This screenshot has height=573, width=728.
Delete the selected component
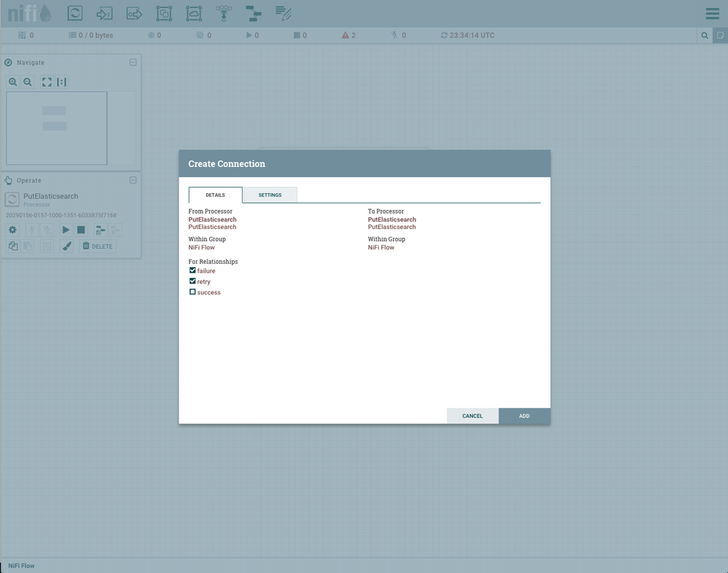[98, 246]
